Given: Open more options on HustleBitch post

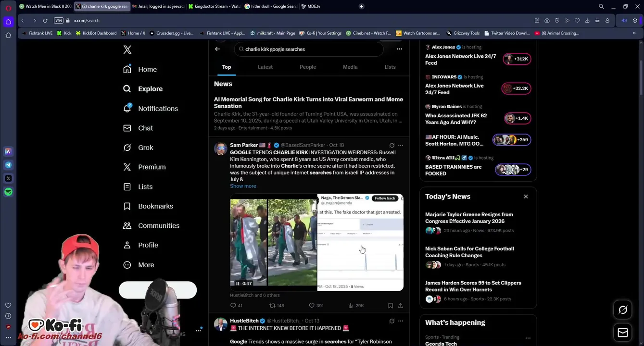Looking at the screenshot, I should [401, 321].
